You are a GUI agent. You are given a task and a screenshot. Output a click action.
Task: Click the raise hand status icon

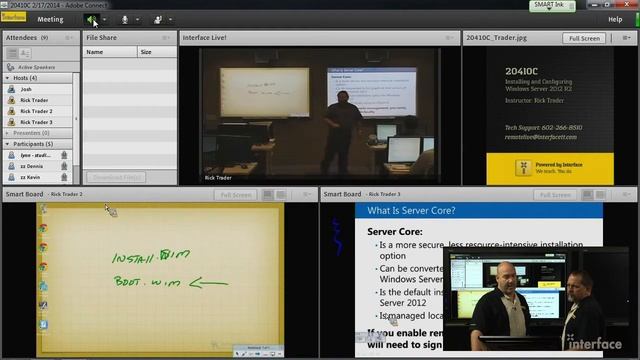(158, 19)
